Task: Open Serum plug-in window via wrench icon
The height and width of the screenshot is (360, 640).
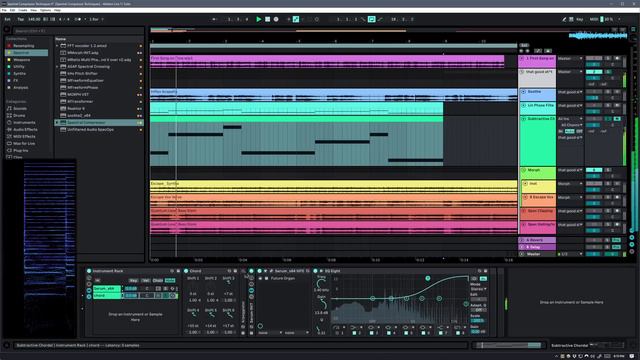Action: coord(271,271)
